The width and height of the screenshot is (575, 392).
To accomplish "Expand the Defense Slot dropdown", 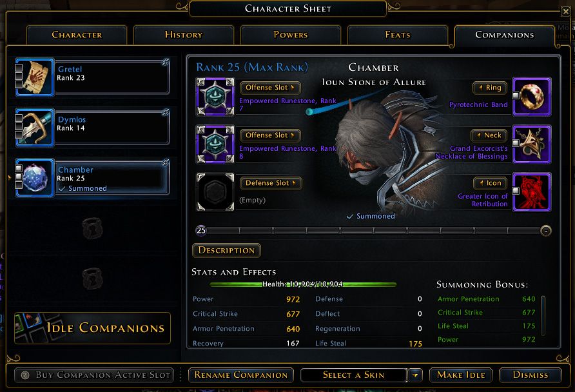I will tap(271, 183).
